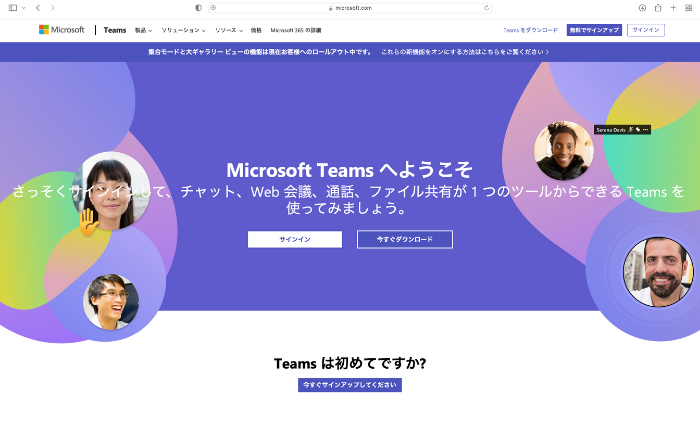This screenshot has width=700, height=432.
Task: Click the サインイン button in header
Action: click(x=646, y=30)
